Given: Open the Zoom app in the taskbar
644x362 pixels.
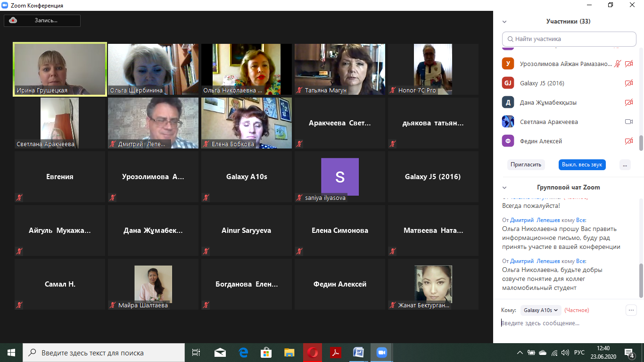Looking at the screenshot, I should tap(381, 353).
